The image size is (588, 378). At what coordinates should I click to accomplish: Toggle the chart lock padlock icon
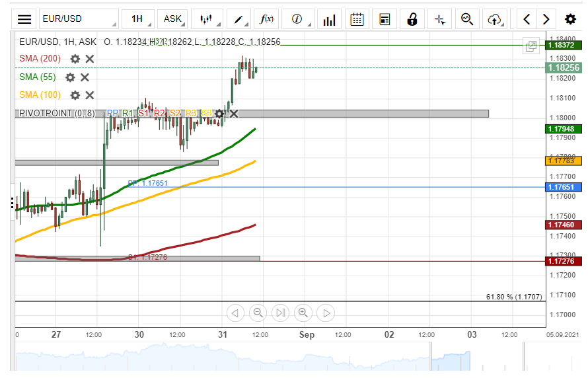pos(412,19)
